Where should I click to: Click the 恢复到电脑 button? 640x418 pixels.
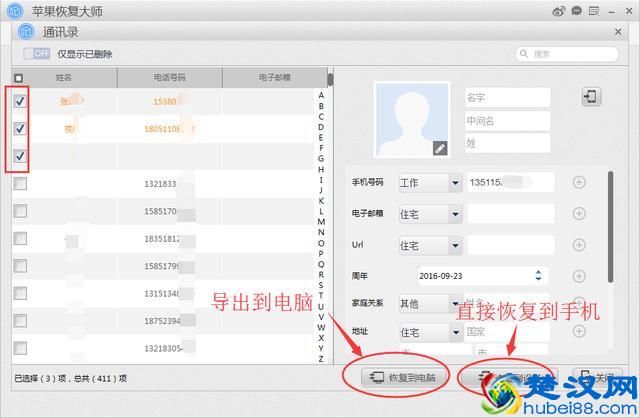[x=402, y=378]
